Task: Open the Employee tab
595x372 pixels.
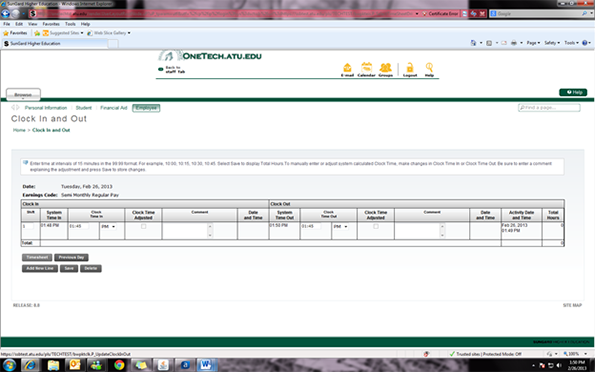Action: 146,108
